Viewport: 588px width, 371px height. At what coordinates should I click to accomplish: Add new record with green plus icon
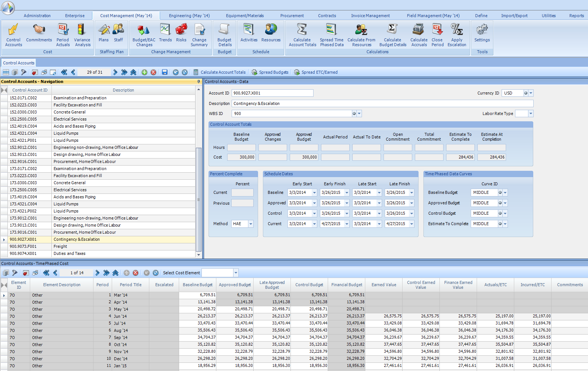pyautogui.click(x=144, y=72)
